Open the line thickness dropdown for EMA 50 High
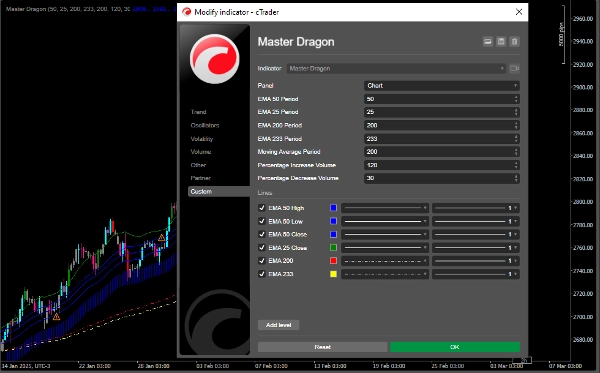 (x=476, y=208)
